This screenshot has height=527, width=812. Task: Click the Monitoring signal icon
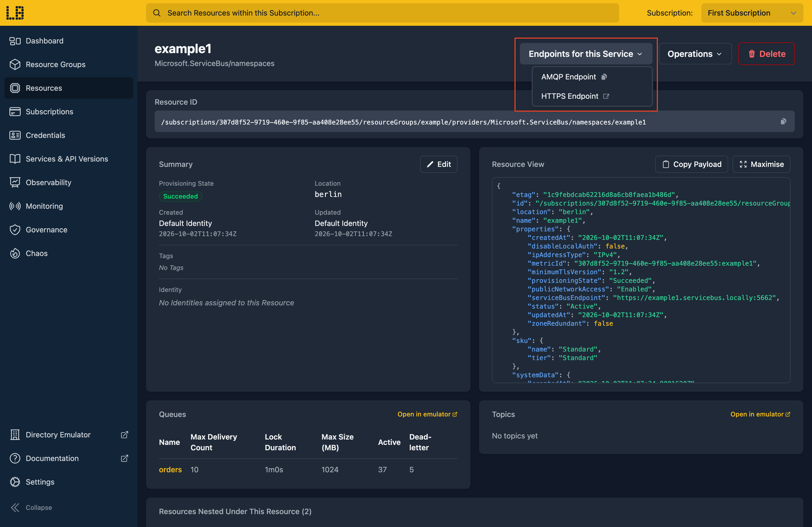(15, 206)
